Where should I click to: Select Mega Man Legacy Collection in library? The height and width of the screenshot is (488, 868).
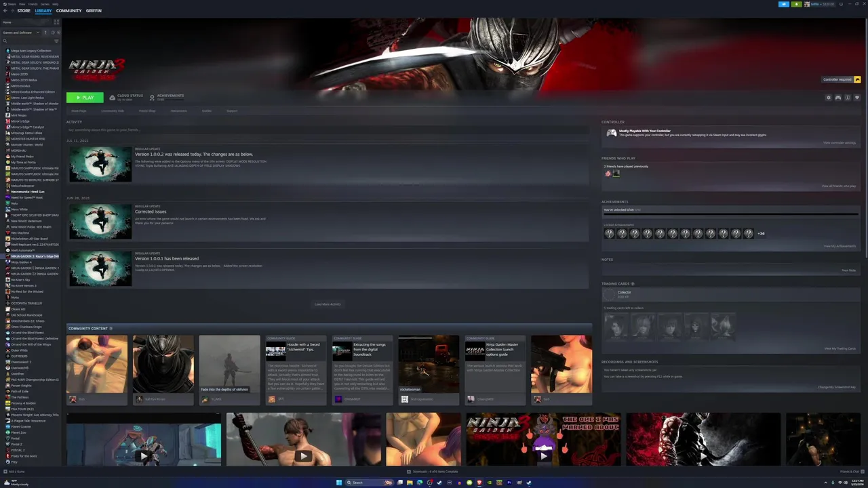coord(31,51)
